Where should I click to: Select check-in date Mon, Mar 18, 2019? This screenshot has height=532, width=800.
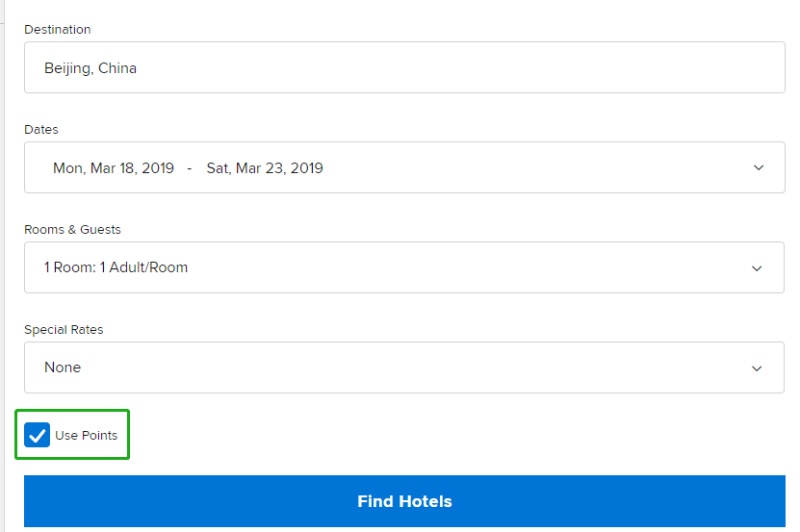point(113,168)
